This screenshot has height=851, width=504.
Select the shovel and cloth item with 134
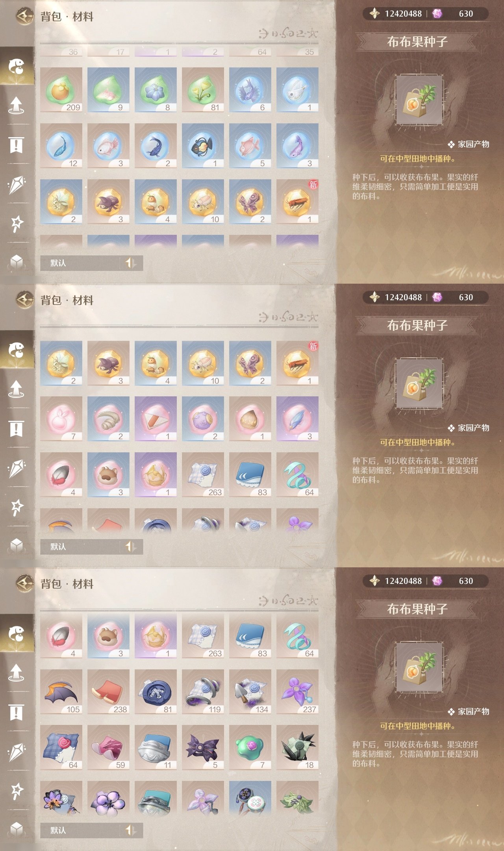click(250, 692)
